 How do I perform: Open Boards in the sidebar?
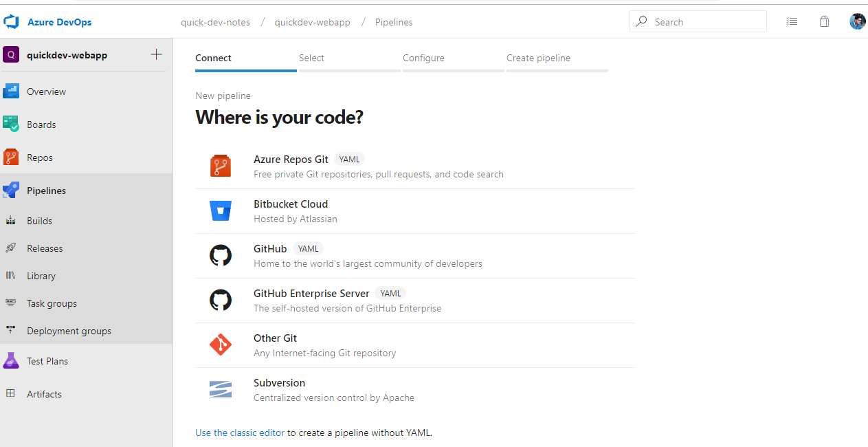(87, 124)
